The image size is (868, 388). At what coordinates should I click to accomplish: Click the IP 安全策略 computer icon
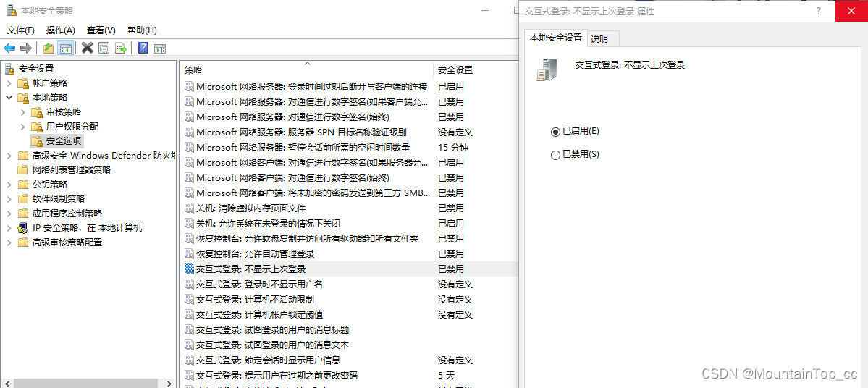(22, 227)
